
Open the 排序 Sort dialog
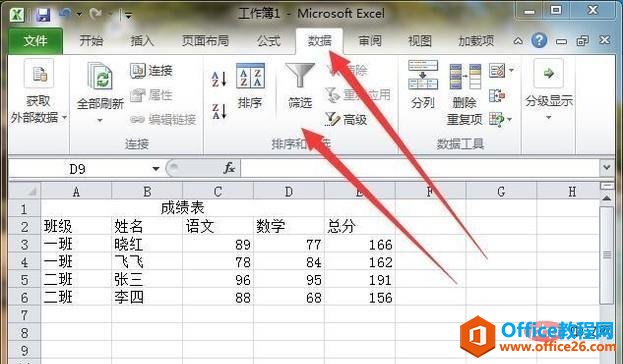click(250, 85)
